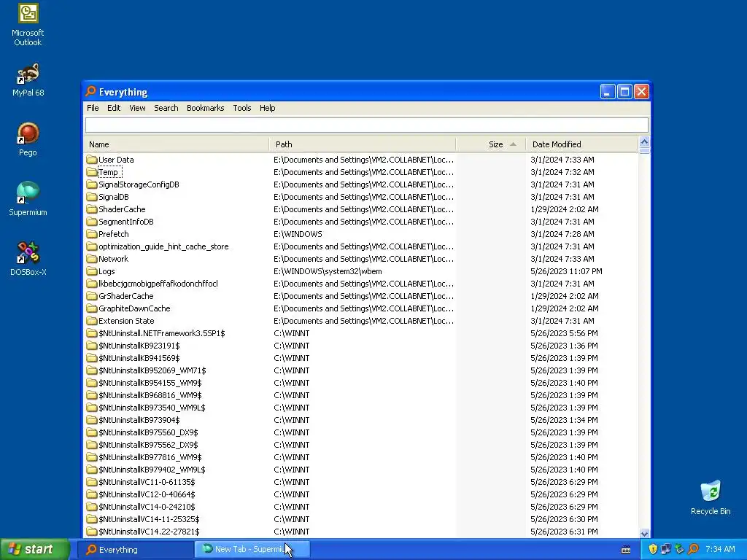Select the Recycle Bin icon

point(711,497)
